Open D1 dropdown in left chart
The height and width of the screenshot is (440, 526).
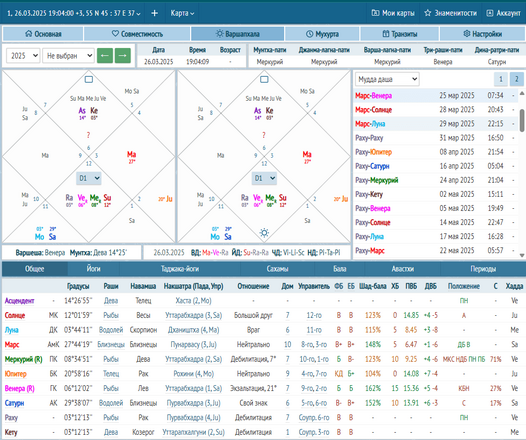pos(89,178)
